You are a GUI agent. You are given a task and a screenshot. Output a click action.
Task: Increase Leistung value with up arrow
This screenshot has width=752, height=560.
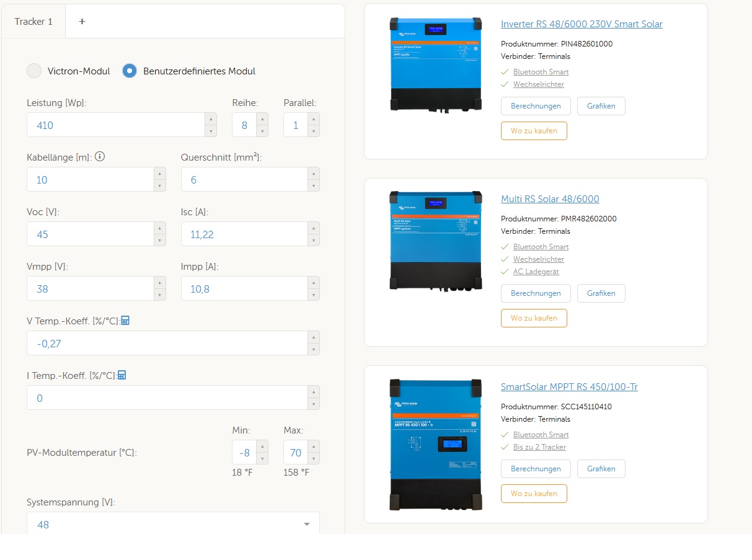[211, 118]
